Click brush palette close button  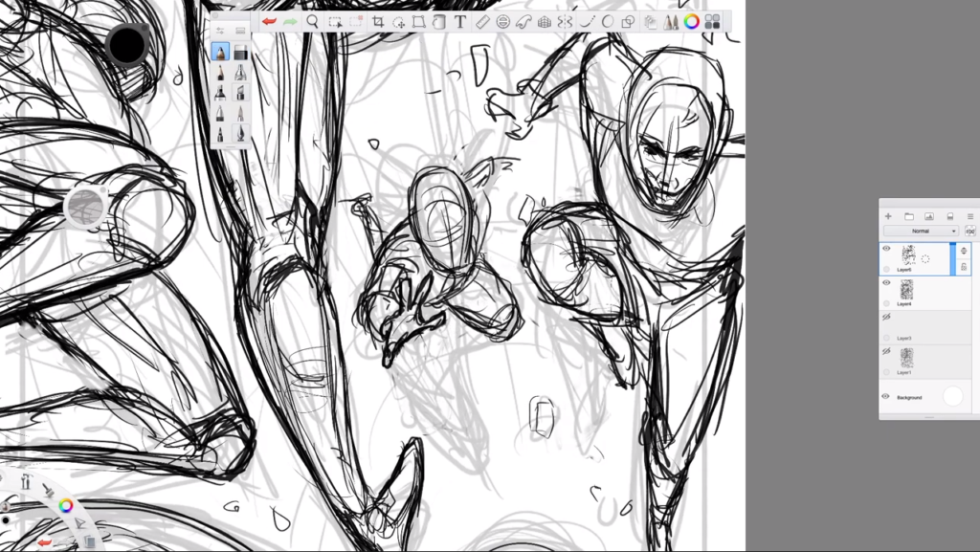click(x=214, y=15)
